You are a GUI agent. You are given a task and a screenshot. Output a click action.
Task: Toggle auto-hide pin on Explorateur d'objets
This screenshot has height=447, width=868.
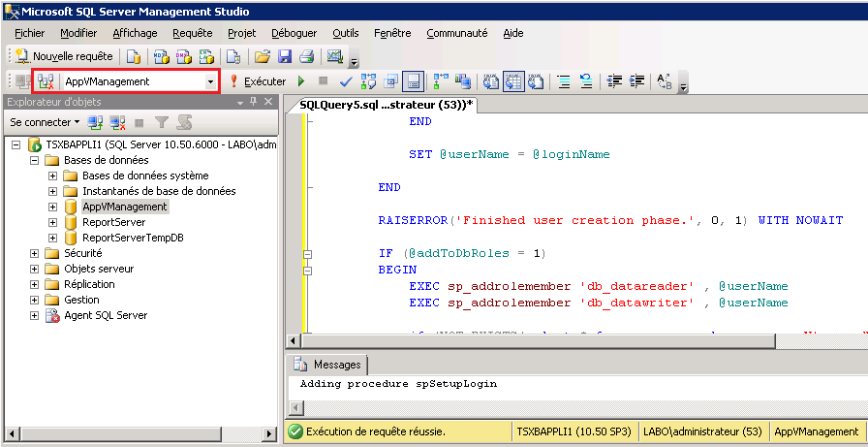coord(254,102)
